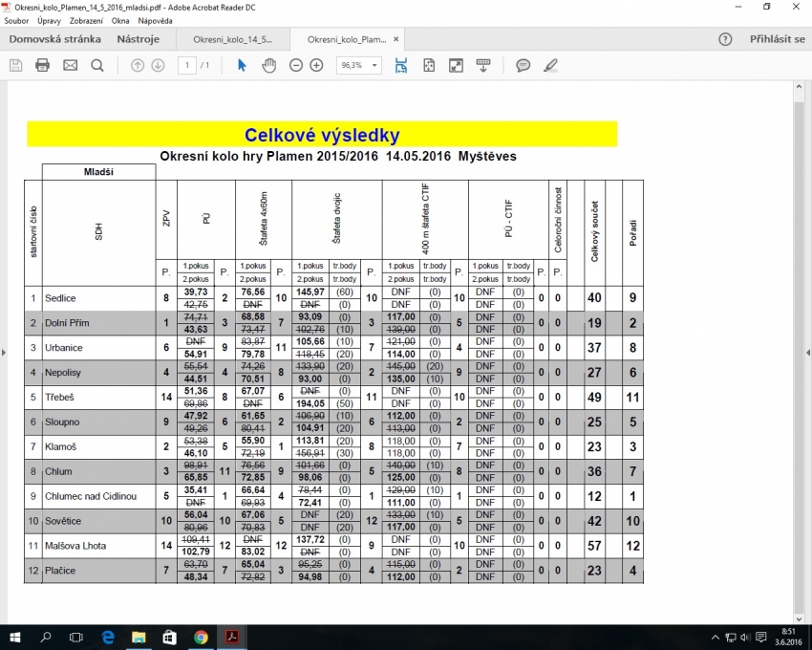Click the Přihlásit se sign-in link
This screenshot has width=812, height=650.
(777, 39)
